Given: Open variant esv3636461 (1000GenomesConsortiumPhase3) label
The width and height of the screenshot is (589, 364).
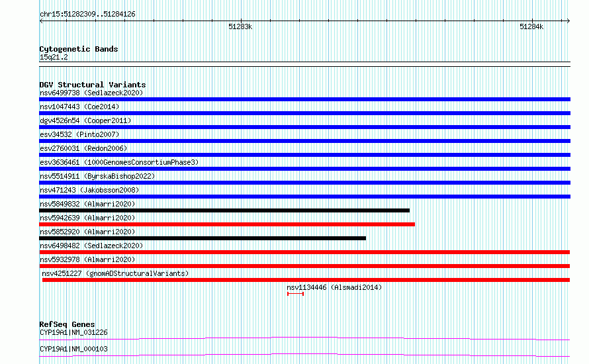Looking at the screenshot, I should pyautogui.click(x=119, y=162).
